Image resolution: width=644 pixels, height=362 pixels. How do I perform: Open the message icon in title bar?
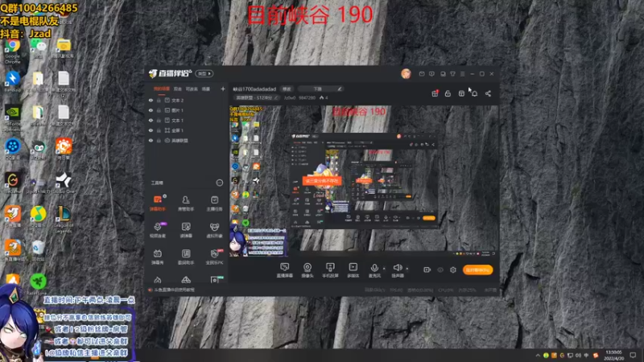[431, 74]
